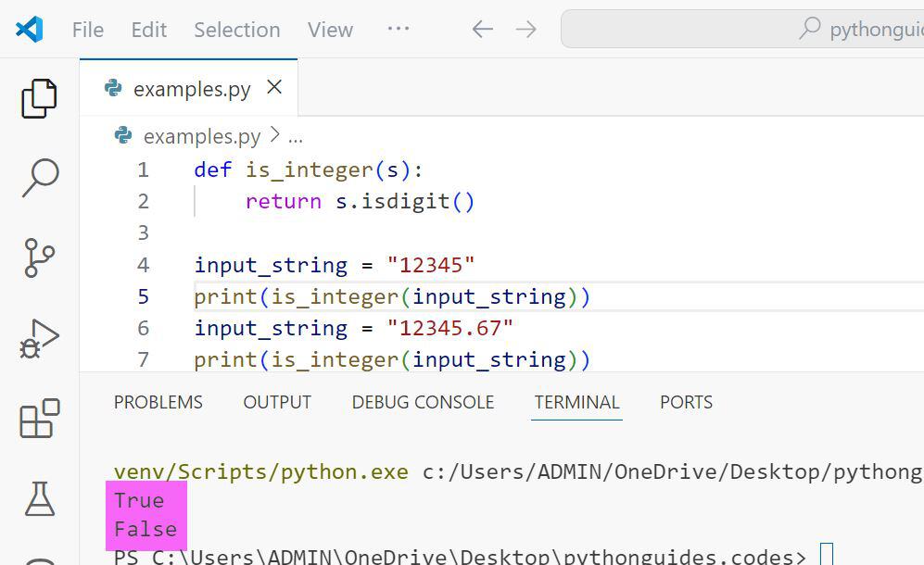924x565 pixels.
Task: Click the Python icon on the examples.py tab
Action: tap(113, 88)
